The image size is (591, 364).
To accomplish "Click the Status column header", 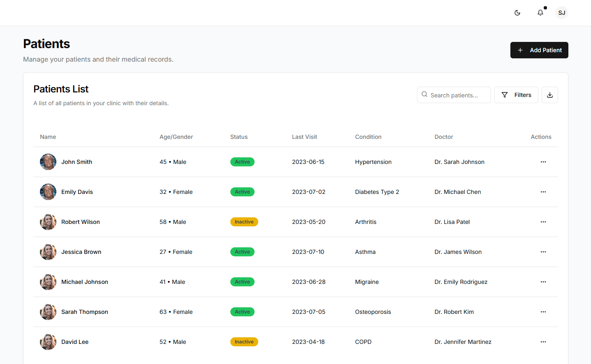I will pyautogui.click(x=239, y=137).
